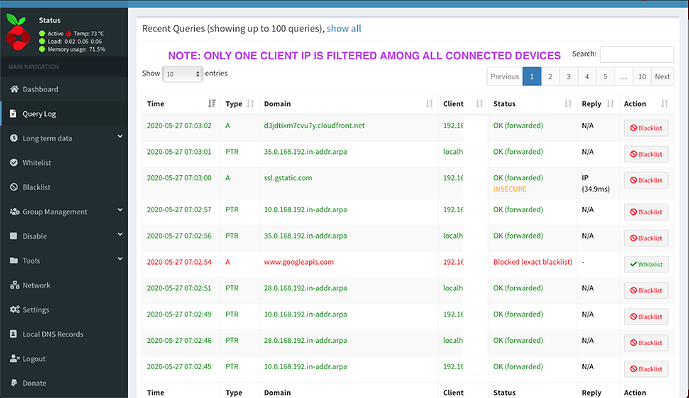Click the green Active status indicator dot
Screen dimensions: 689x398
pyautogui.click(x=42, y=33)
